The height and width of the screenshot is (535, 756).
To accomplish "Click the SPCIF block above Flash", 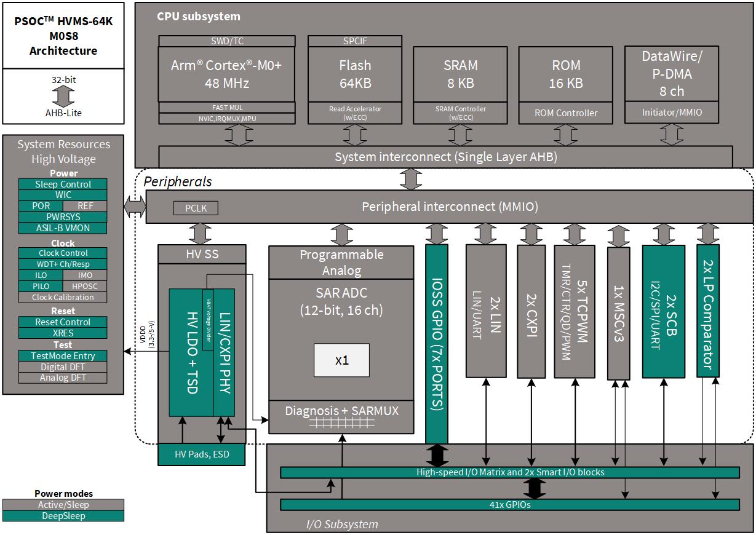I will 355,41.
